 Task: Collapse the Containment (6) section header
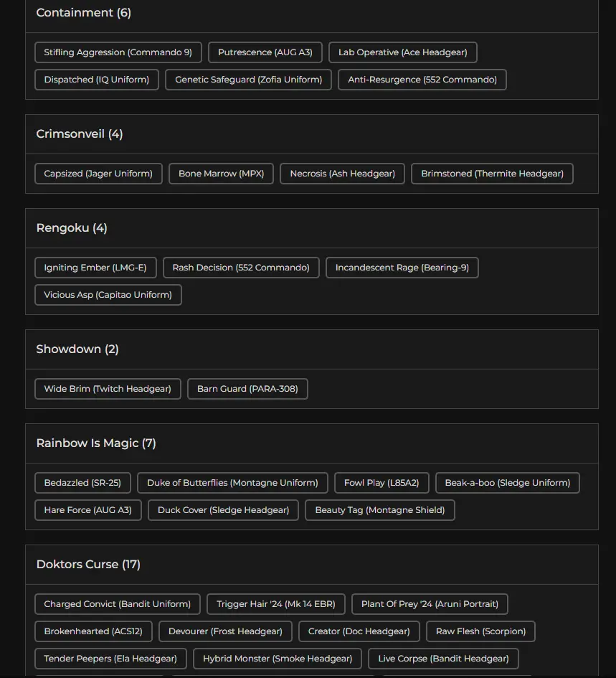[84, 13]
